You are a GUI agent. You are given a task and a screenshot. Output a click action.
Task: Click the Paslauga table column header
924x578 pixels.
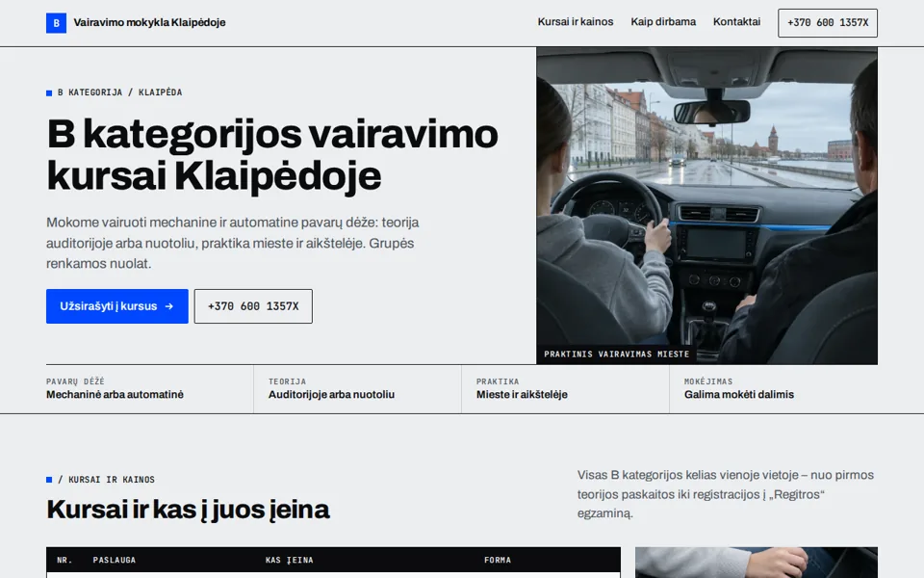(x=115, y=561)
